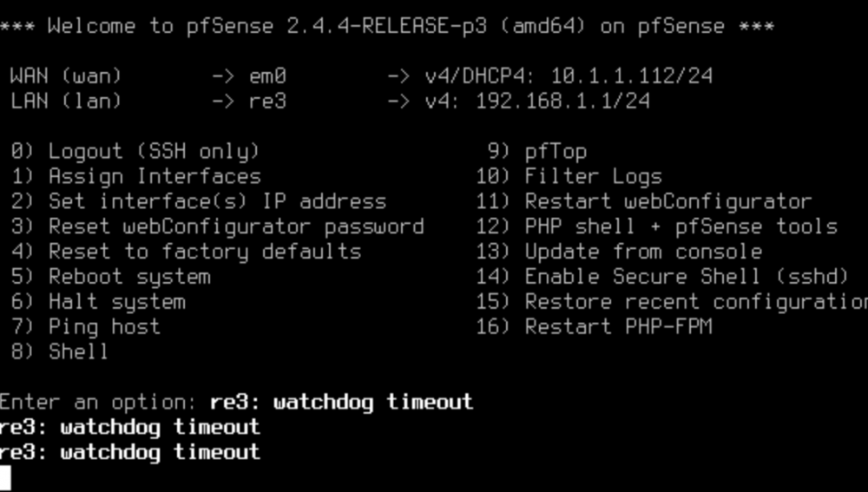Click the Ping host menu line
This screenshot has height=492, width=868.
[86, 326]
